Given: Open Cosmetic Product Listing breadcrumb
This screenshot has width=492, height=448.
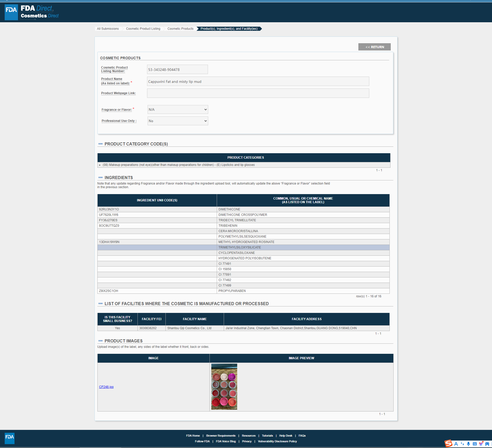Looking at the screenshot, I should (x=143, y=29).
